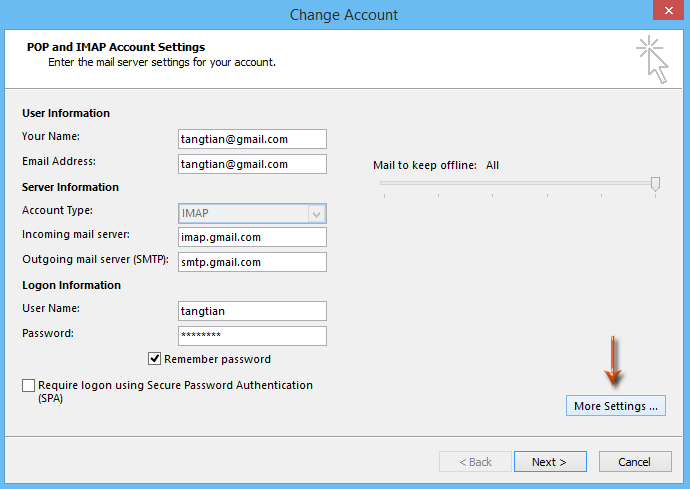Close the Change Account dialog with the red X
690x489 pixels.
(x=668, y=10)
